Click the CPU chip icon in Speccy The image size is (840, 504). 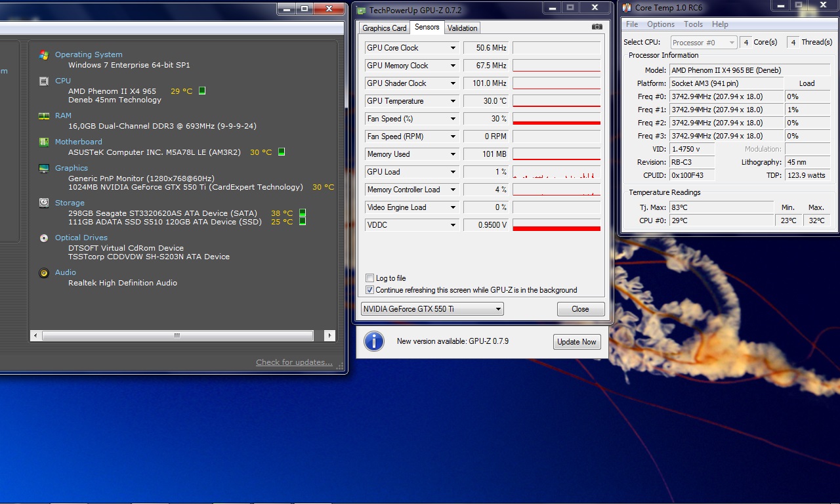[44, 81]
